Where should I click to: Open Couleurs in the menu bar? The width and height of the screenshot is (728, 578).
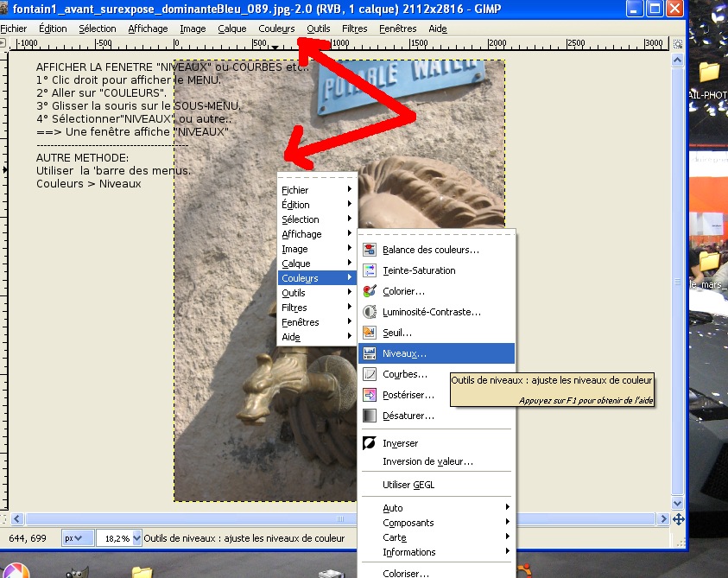tap(276, 29)
